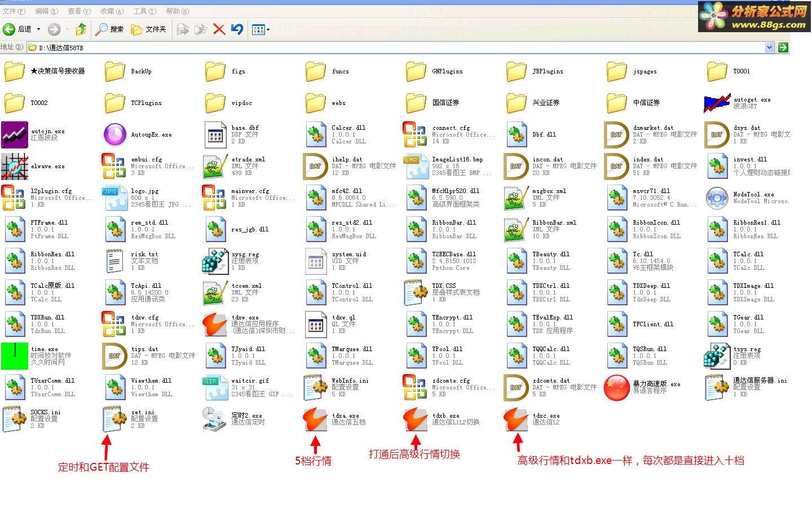Image resolution: width=812 pixels, height=508 pixels.
Task: Select the 中信证券 folder
Action: (616, 103)
